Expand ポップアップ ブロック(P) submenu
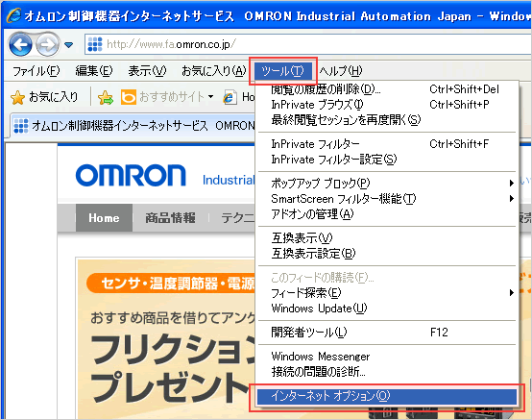 [387, 184]
